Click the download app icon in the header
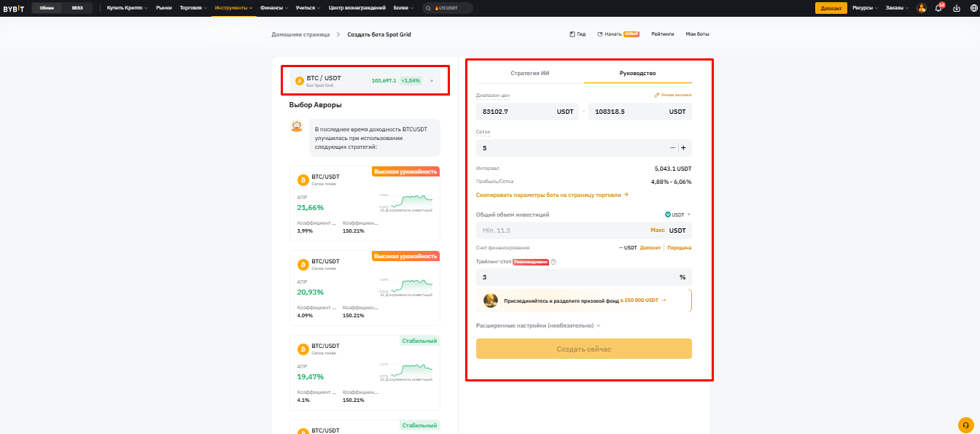The width and height of the screenshot is (980, 434). pyautogui.click(x=957, y=8)
